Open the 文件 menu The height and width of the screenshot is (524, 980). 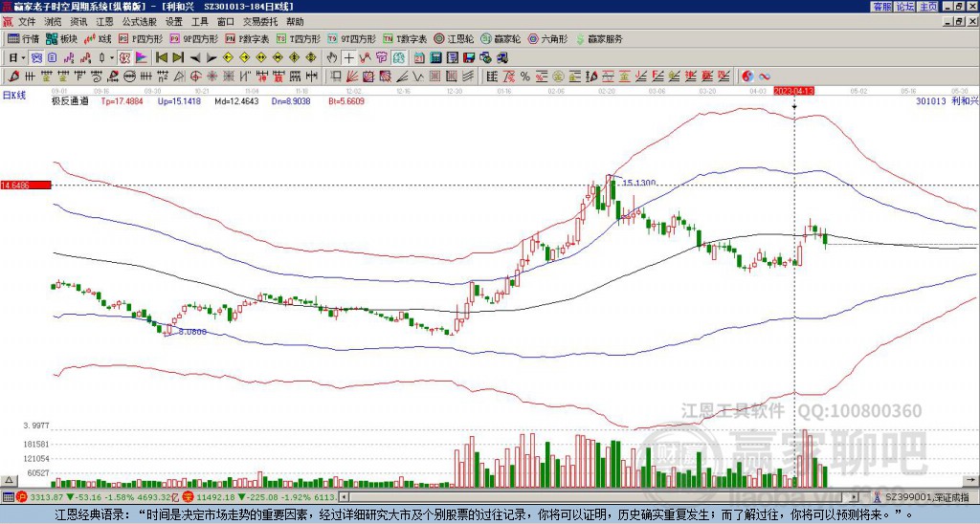[27, 22]
